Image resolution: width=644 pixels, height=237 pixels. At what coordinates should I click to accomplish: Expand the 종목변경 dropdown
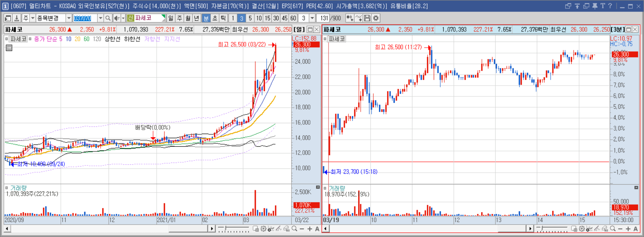pos(69,18)
